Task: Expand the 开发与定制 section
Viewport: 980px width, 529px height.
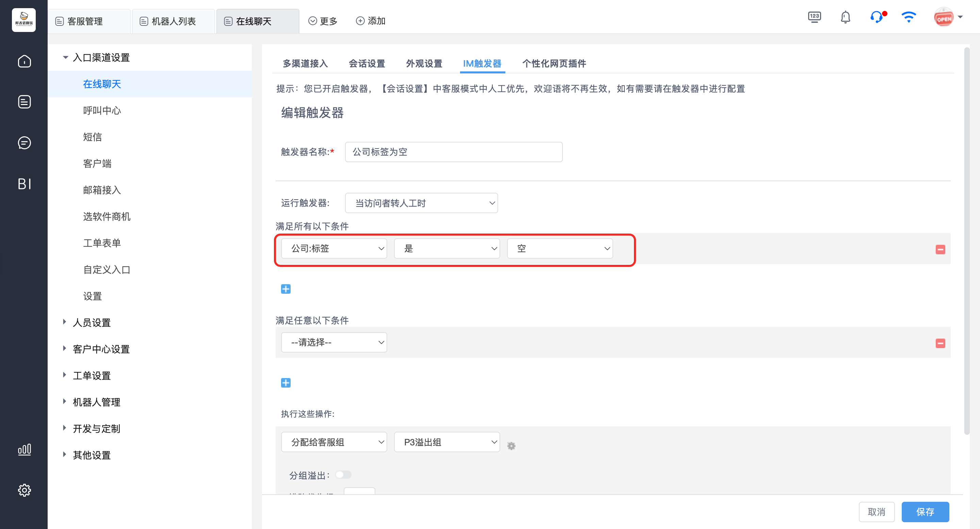Action: [x=65, y=428]
